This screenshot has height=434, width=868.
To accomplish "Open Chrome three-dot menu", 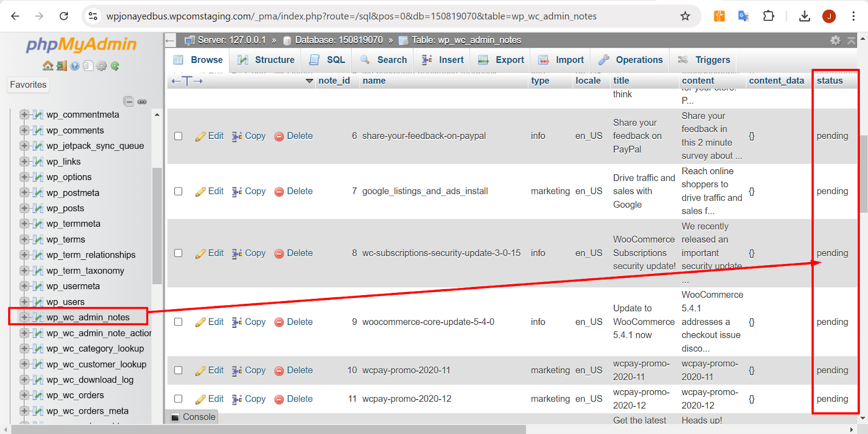I will [853, 16].
